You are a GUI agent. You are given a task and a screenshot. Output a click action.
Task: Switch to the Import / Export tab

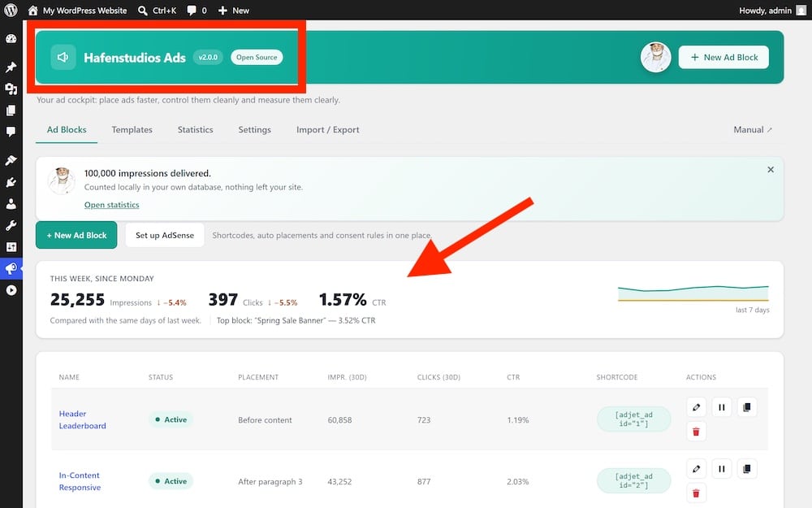pyautogui.click(x=328, y=129)
